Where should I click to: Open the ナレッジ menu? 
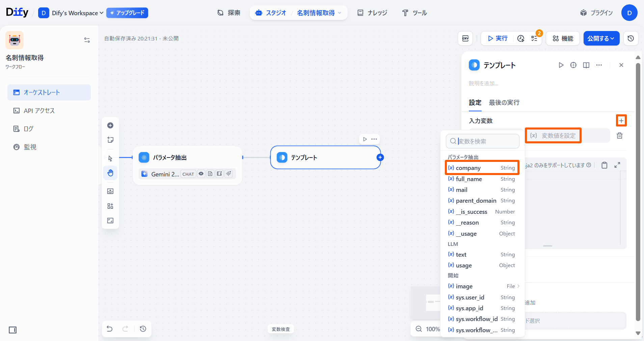click(372, 13)
